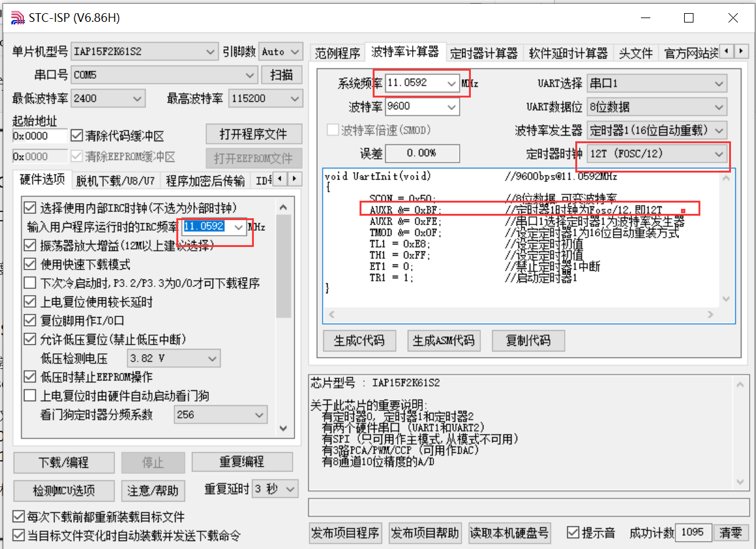Click the STC-ISP title bar app icon

[16, 18]
